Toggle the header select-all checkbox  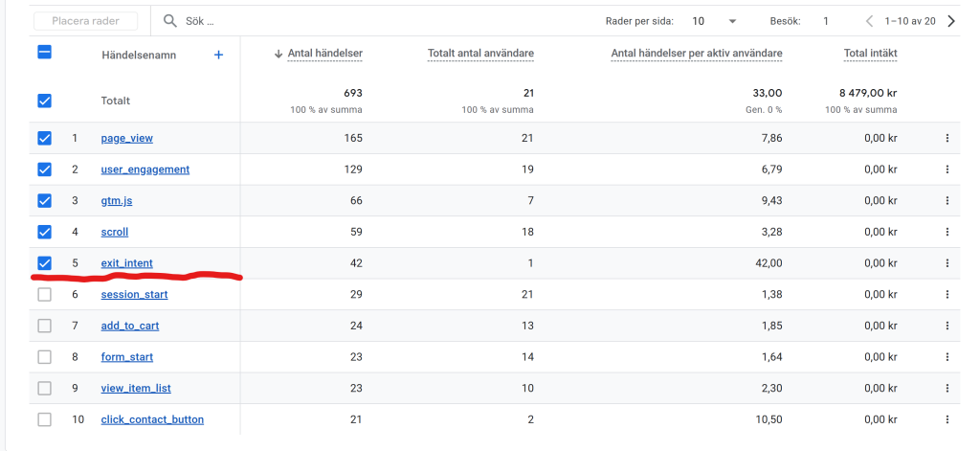[44, 53]
